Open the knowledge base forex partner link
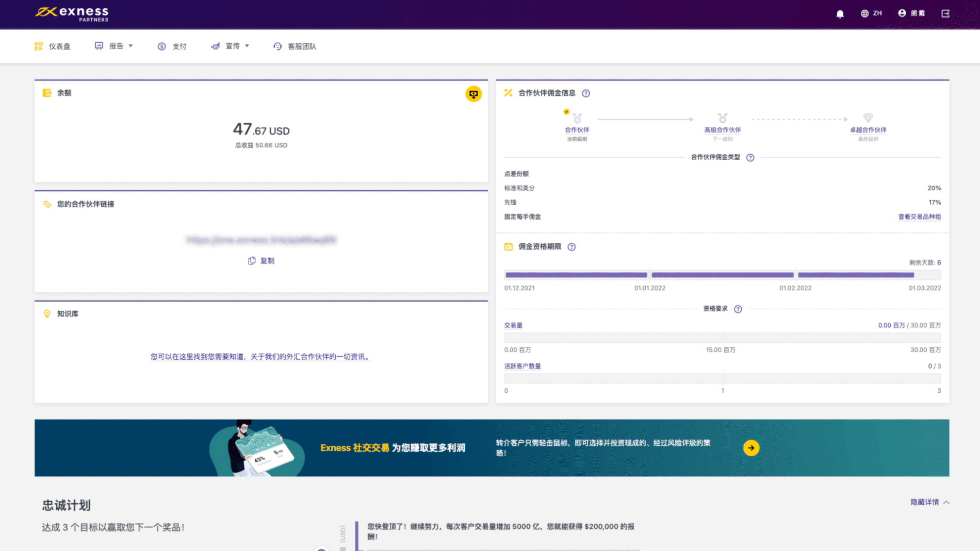Screen dimensions: 980x551 coord(260,357)
